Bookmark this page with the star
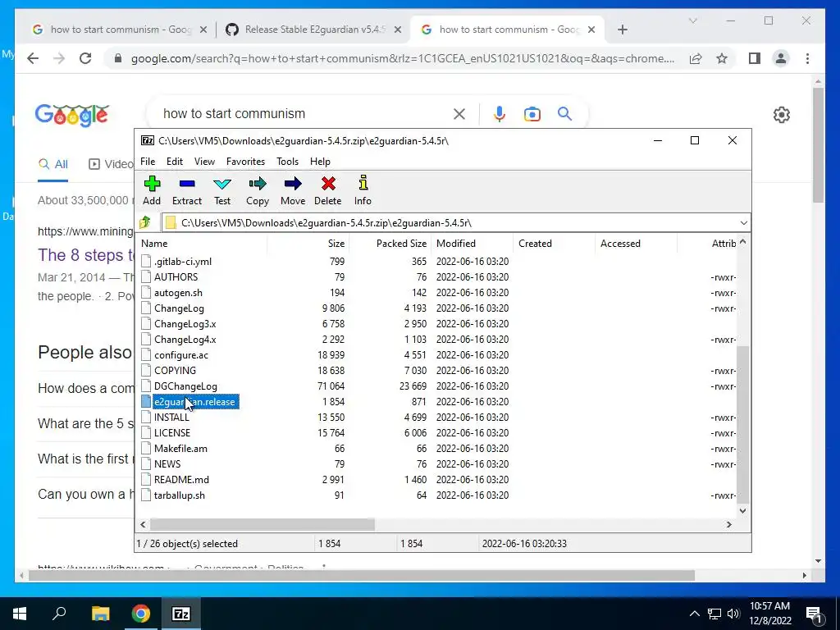Image resolution: width=840 pixels, height=630 pixels. [x=722, y=58]
